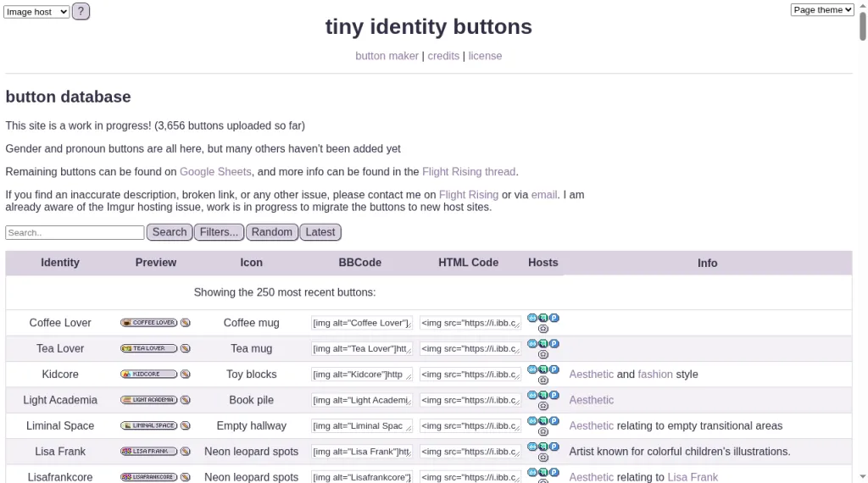Screen dimensions: 868x483
Task: Click the blue P host icon in Light Academia row
Action: (554, 395)
